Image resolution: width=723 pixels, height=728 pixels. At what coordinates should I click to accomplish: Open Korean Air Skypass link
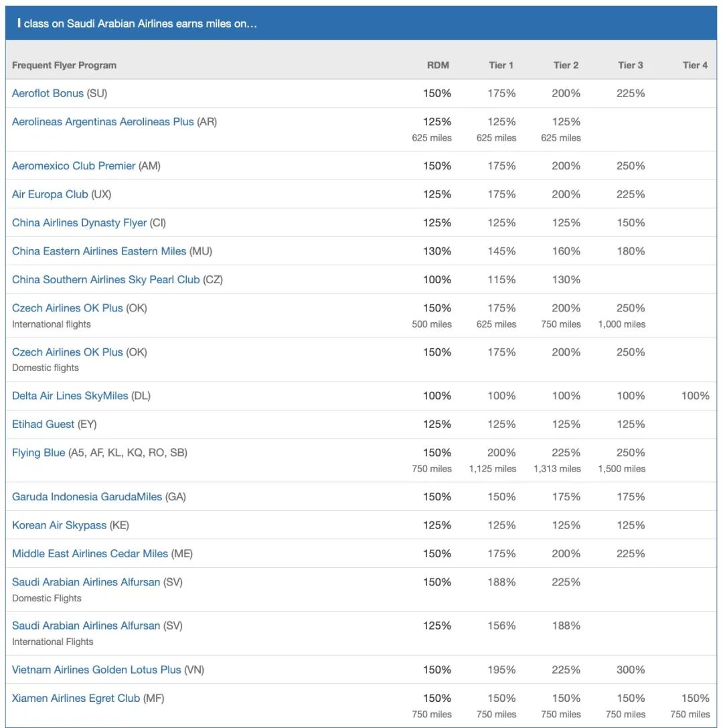60,525
